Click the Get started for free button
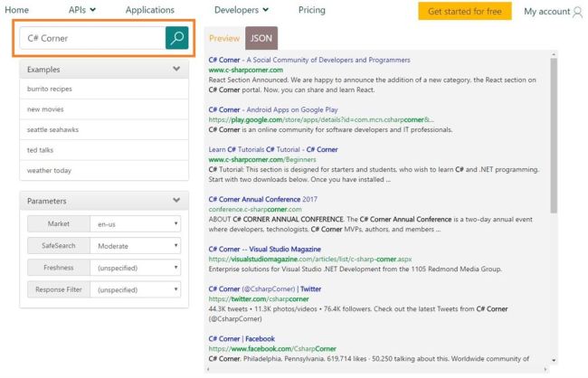The image size is (588, 378). click(x=464, y=11)
